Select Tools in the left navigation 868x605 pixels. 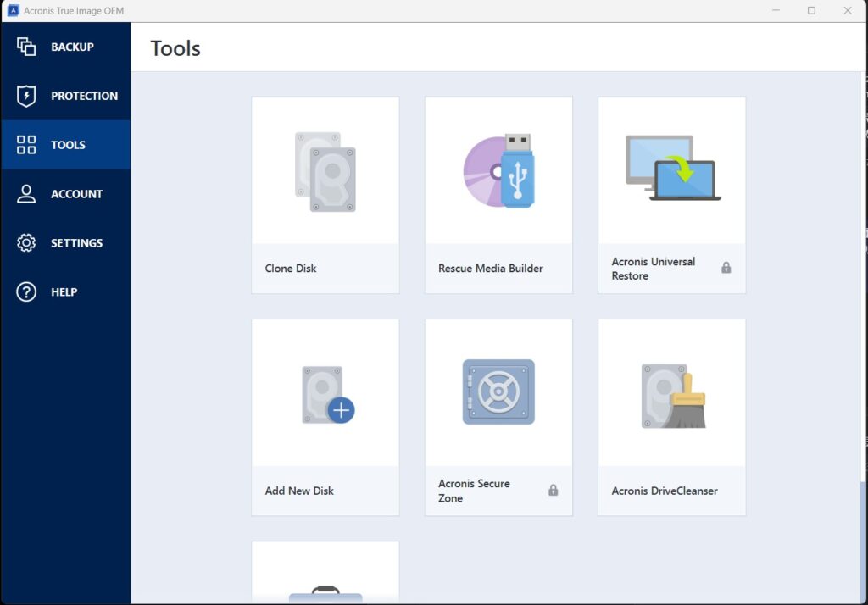click(66, 145)
